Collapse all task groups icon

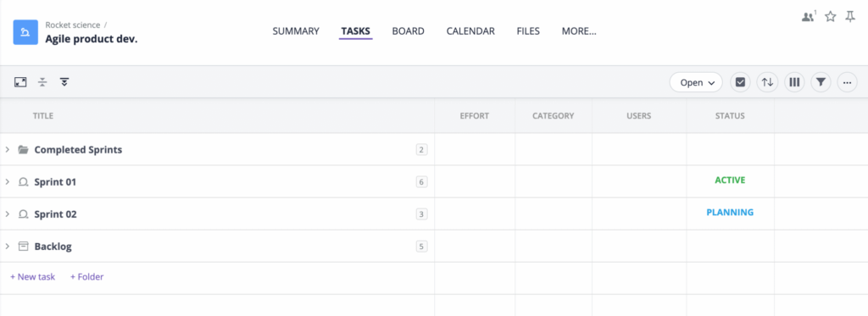pos(42,82)
